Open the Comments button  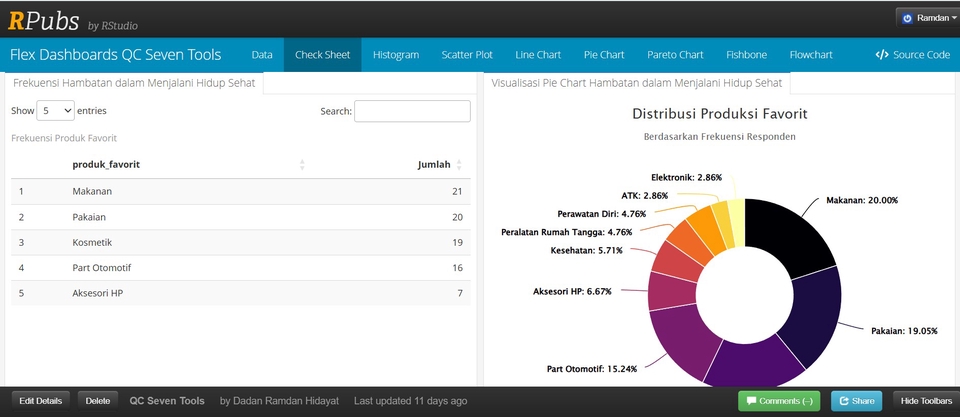780,401
